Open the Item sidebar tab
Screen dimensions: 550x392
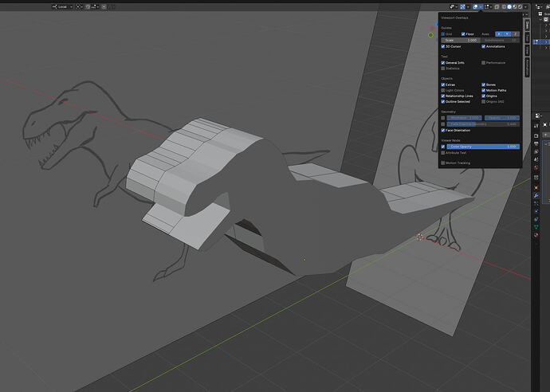(527, 25)
